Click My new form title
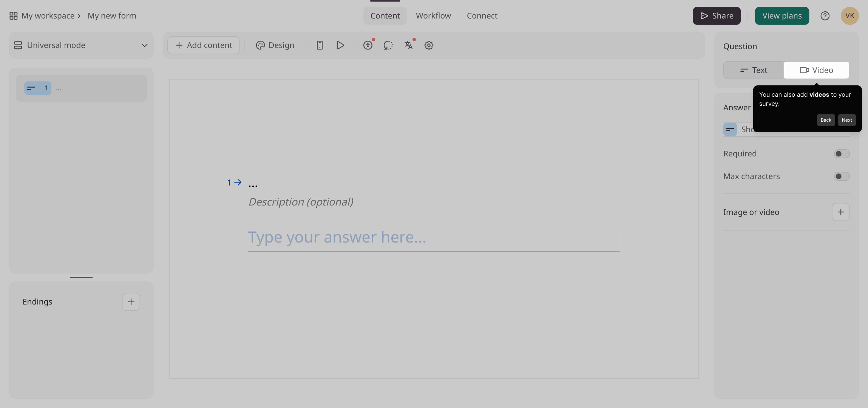Viewport: 868px width, 408px height. click(112, 16)
